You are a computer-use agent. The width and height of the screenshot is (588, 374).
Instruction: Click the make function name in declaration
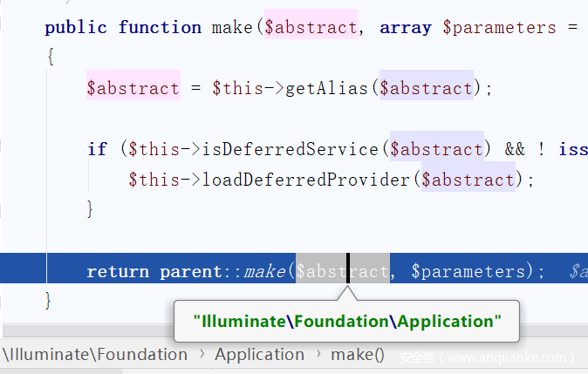click(233, 27)
